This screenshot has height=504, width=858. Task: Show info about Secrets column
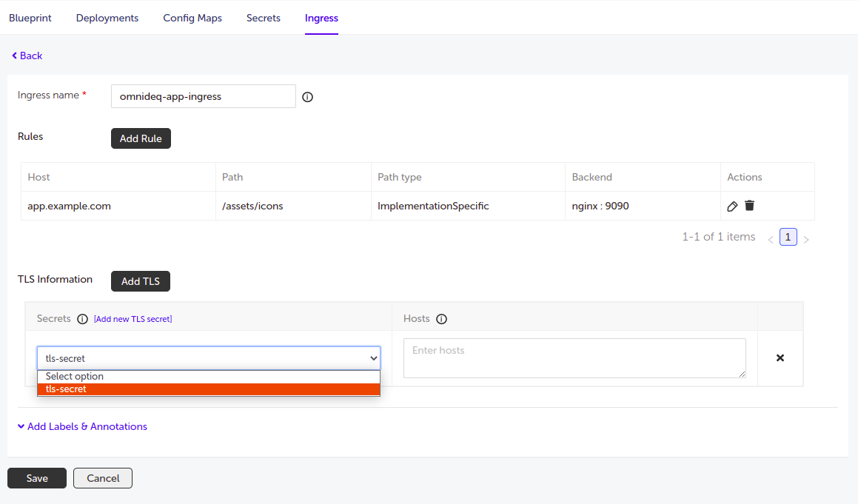82,319
